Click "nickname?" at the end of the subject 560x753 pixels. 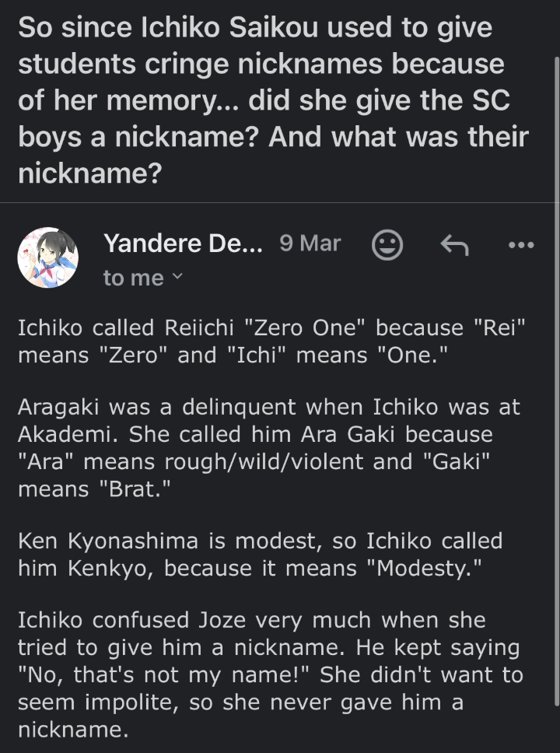click(89, 172)
